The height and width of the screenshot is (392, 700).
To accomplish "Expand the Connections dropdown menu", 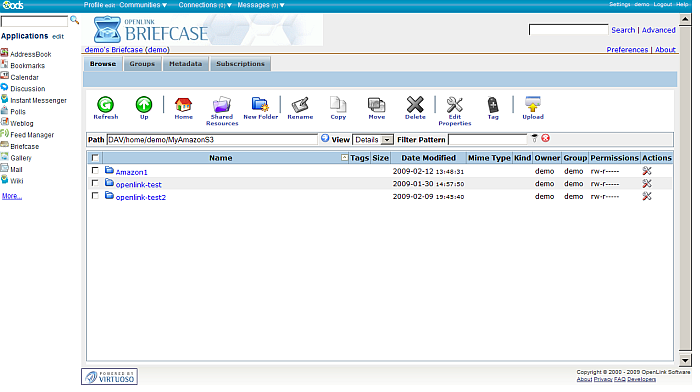I will (205, 5).
